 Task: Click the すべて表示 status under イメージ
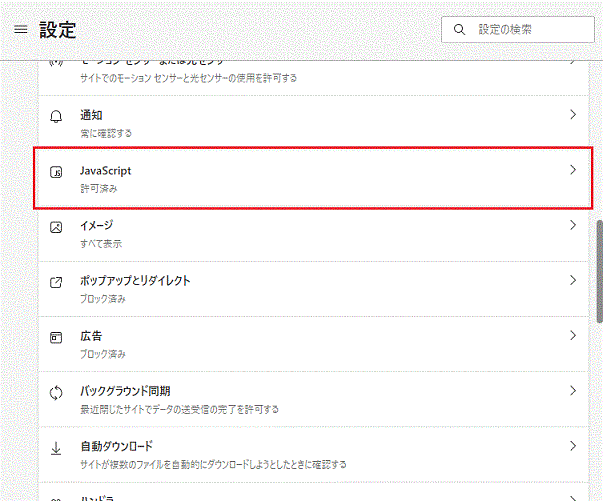[101, 244]
